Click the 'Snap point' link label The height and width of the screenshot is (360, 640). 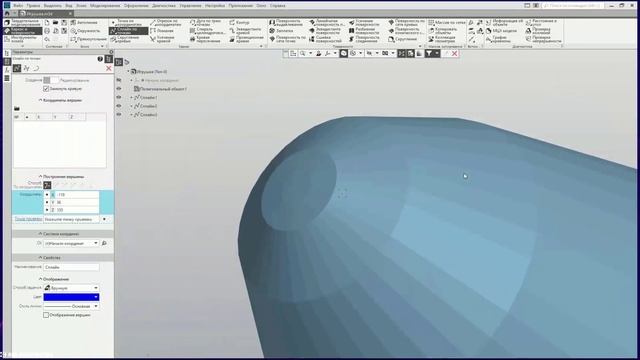(28, 219)
